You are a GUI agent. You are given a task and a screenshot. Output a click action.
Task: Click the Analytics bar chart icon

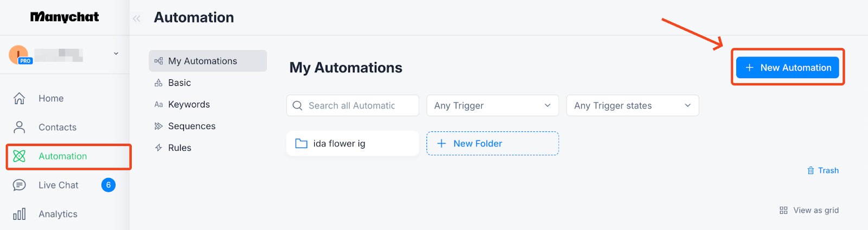click(x=20, y=214)
